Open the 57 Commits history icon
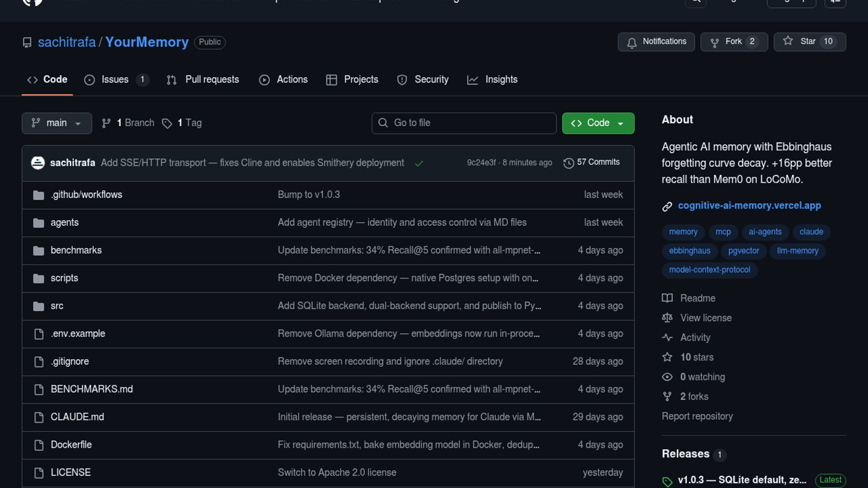The width and height of the screenshot is (868, 488). coord(568,163)
